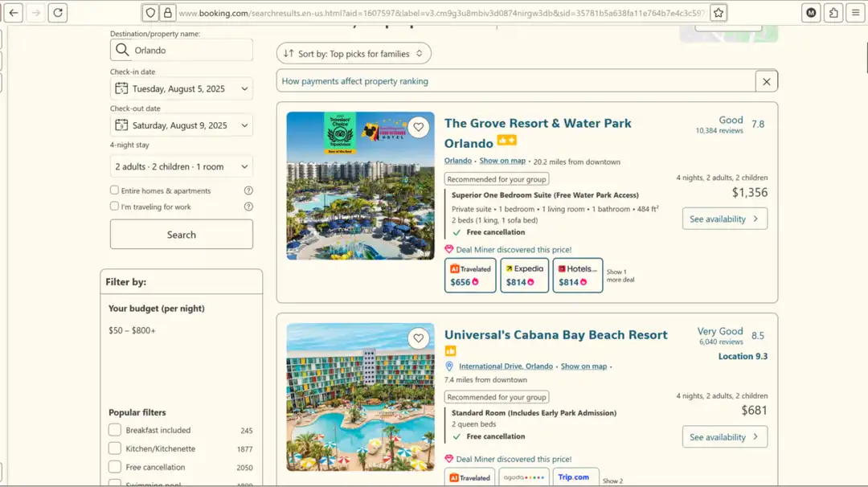The width and height of the screenshot is (868, 487).
Task: Expand the check-out date selector
Action: point(182,125)
